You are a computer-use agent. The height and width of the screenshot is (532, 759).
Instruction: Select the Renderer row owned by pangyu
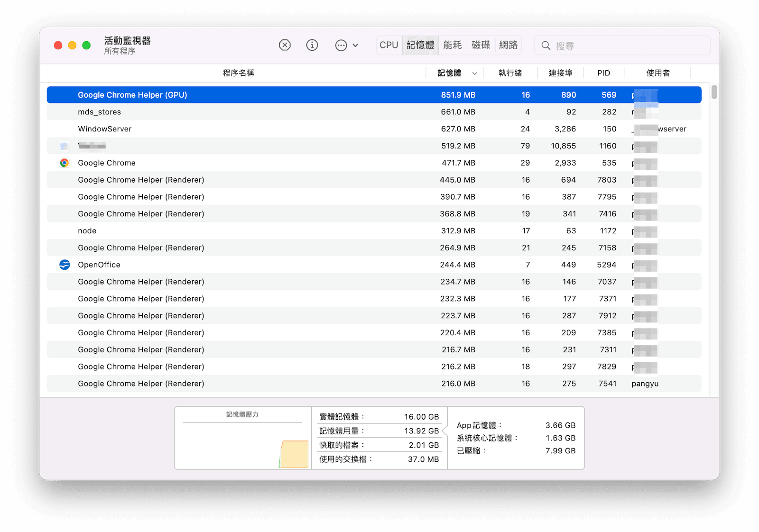click(x=374, y=384)
